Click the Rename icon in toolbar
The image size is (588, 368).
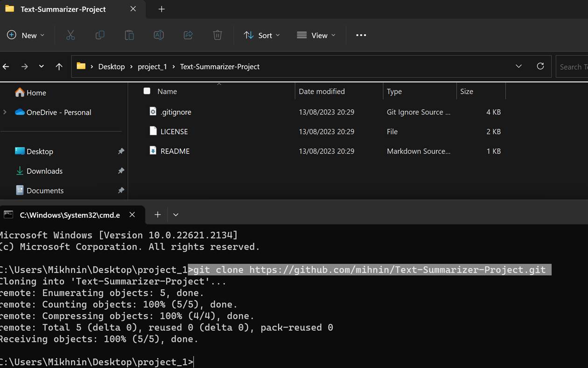tap(159, 35)
